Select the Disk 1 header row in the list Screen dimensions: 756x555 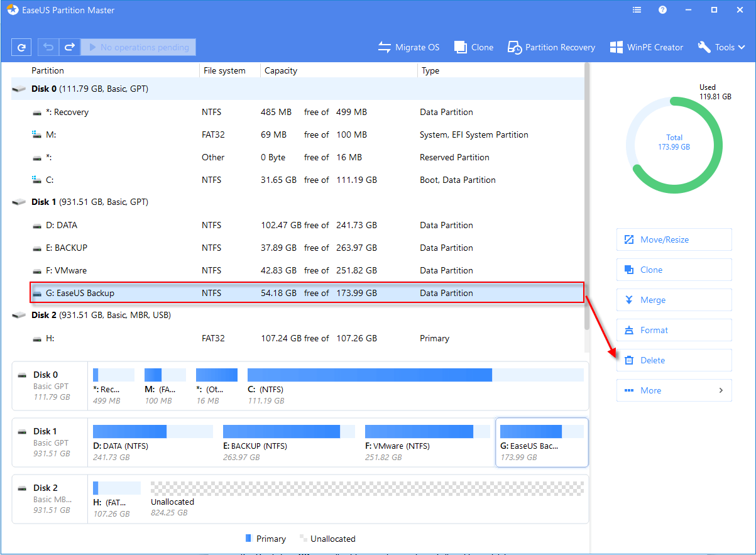298,202
